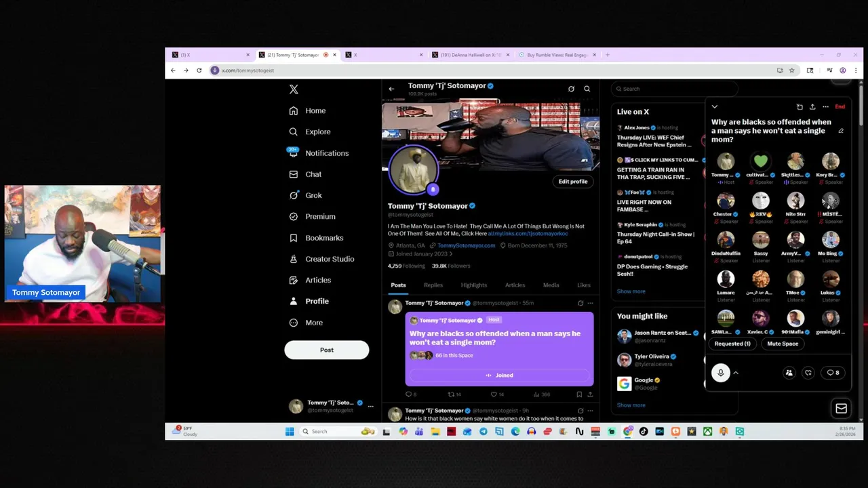Viewport: 868px width, 488px height.
Task: Expand Joined January 2023 details arrow
Action: click(x=450, y=254)
